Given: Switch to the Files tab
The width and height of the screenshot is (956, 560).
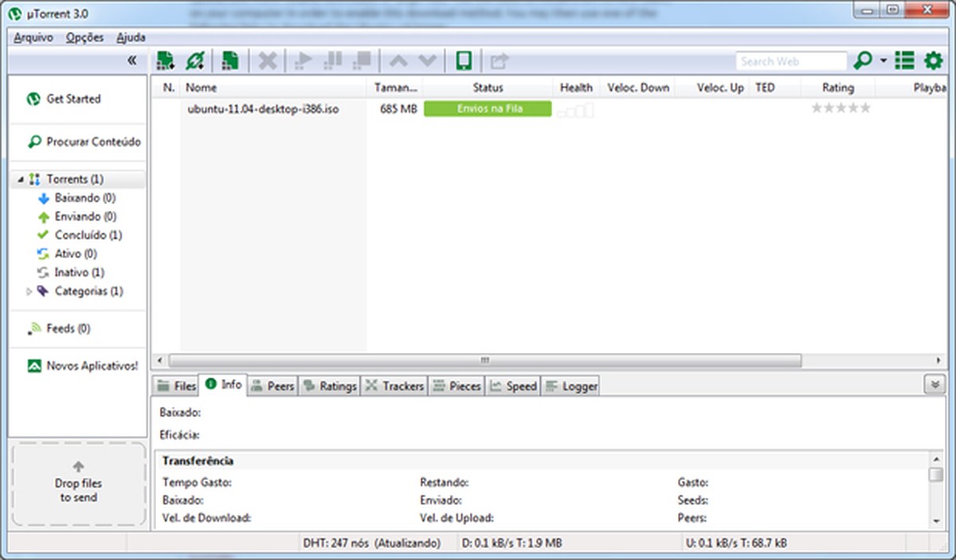Looking at the screenshot, I should tap(176, 386).
